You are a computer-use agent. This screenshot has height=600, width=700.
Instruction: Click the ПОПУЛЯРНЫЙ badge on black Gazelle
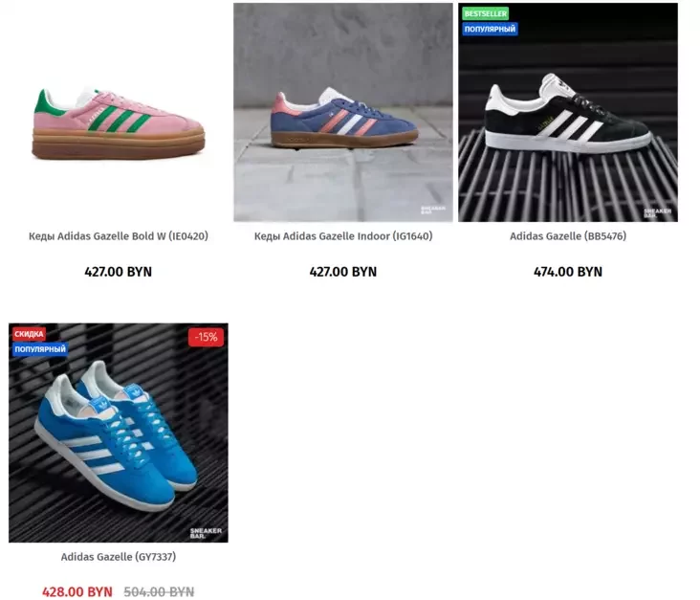pyautogui.click(x=490, y=29)
